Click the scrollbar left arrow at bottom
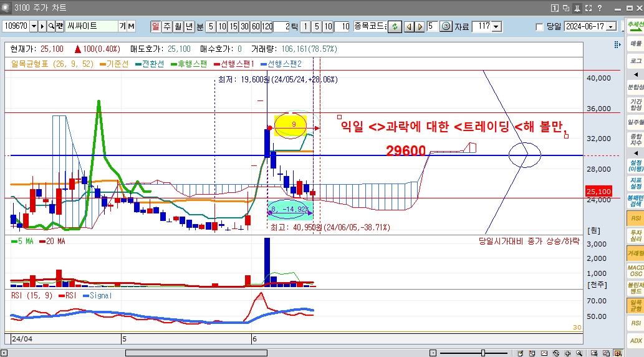The width and height of the screenshot is (644, 357). tap(3, 353)
